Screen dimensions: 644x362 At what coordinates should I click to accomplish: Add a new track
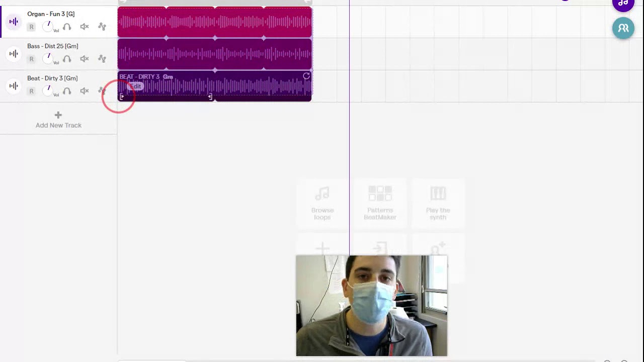[x=58, y=120]
